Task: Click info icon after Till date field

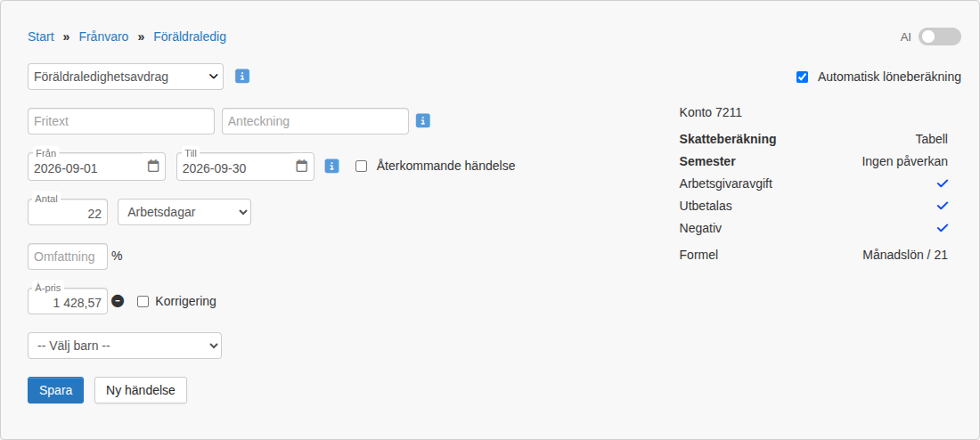Action: coord(332,166)
